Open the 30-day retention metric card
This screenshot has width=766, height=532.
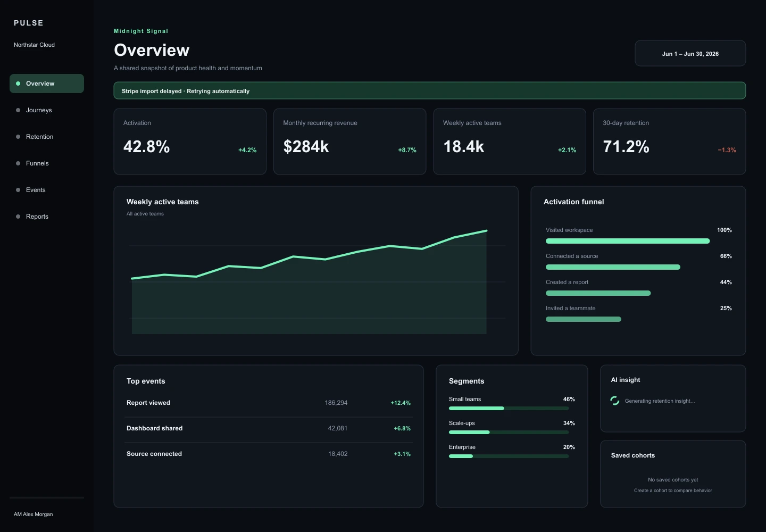669,142
